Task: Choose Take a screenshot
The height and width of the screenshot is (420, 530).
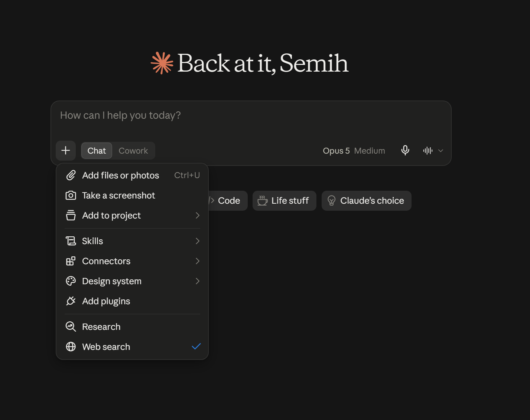Action: (x=132, y=196)
